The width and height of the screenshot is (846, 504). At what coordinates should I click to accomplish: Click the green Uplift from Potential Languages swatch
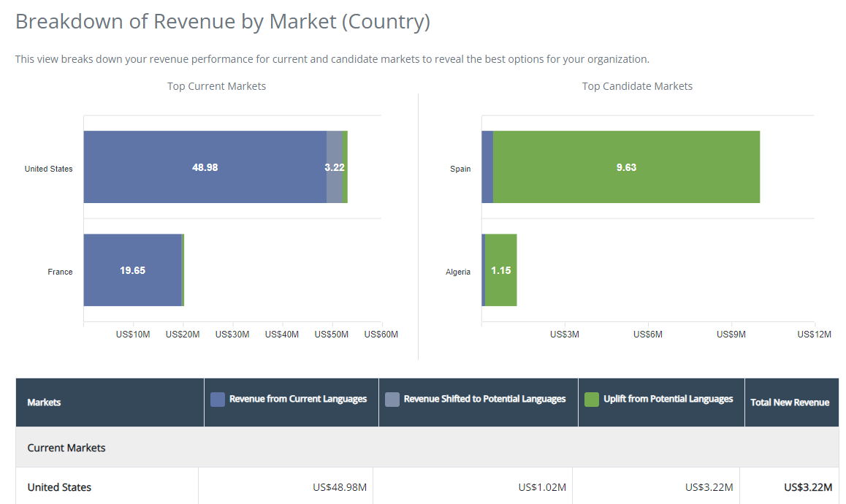[592, 399]
